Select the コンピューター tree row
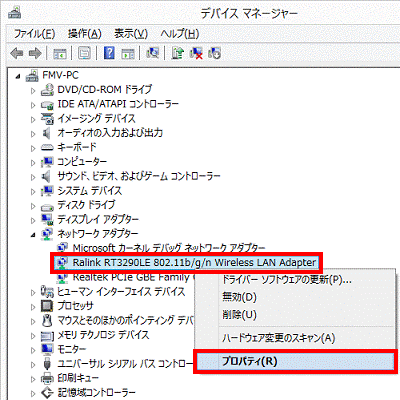 82,162
